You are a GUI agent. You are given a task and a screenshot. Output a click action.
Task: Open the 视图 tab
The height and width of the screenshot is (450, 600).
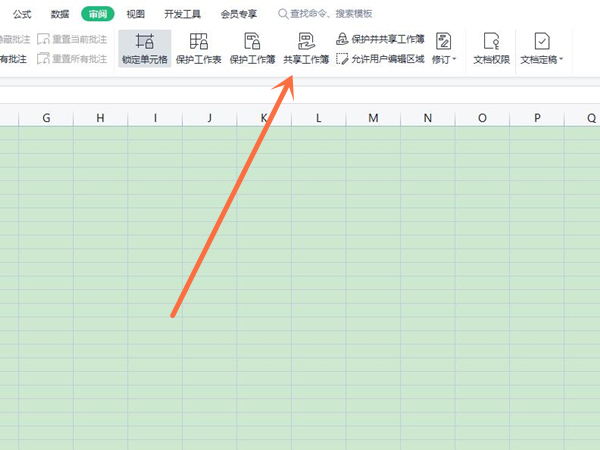tap(135, 14)
